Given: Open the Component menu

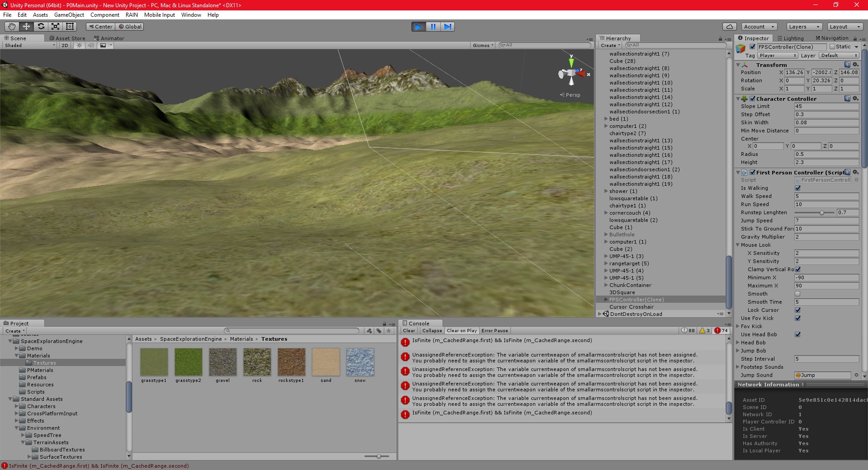Looking at the screenshot, I should click(105, 15).
